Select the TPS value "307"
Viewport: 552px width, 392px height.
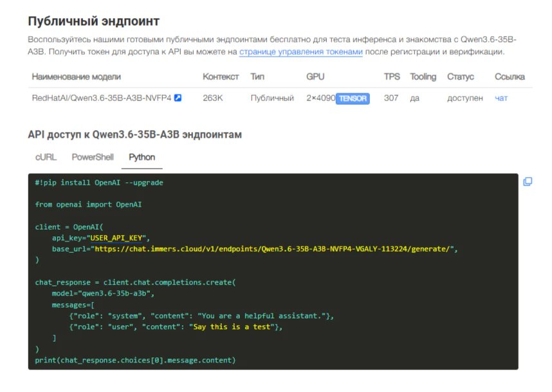coord(391,98)
